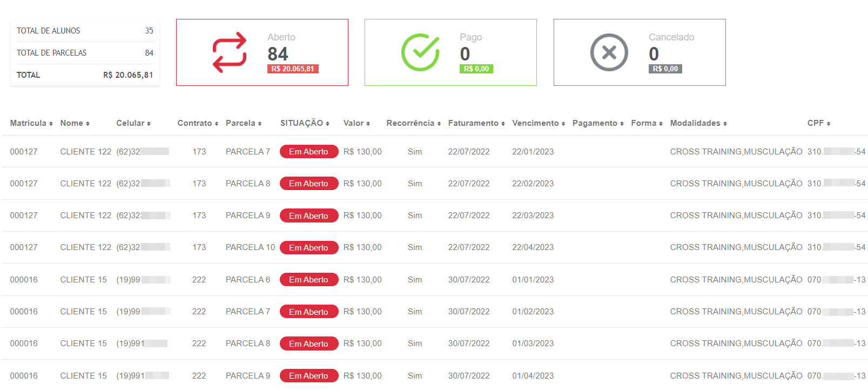Click the Vencimento date 22/02/2023
This screenshot has height=391, width=868.
[533, 184]
